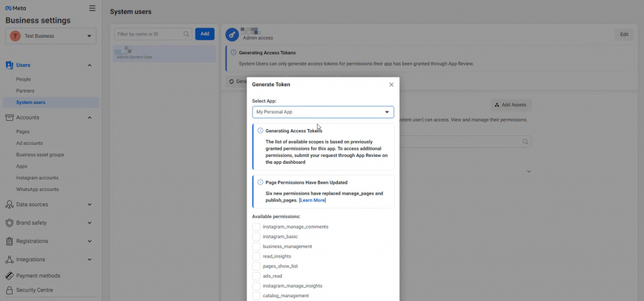Viewport: 644px width, 301px height.
Task: Open Instagram accounts menu item
Action: coord(37,178)
